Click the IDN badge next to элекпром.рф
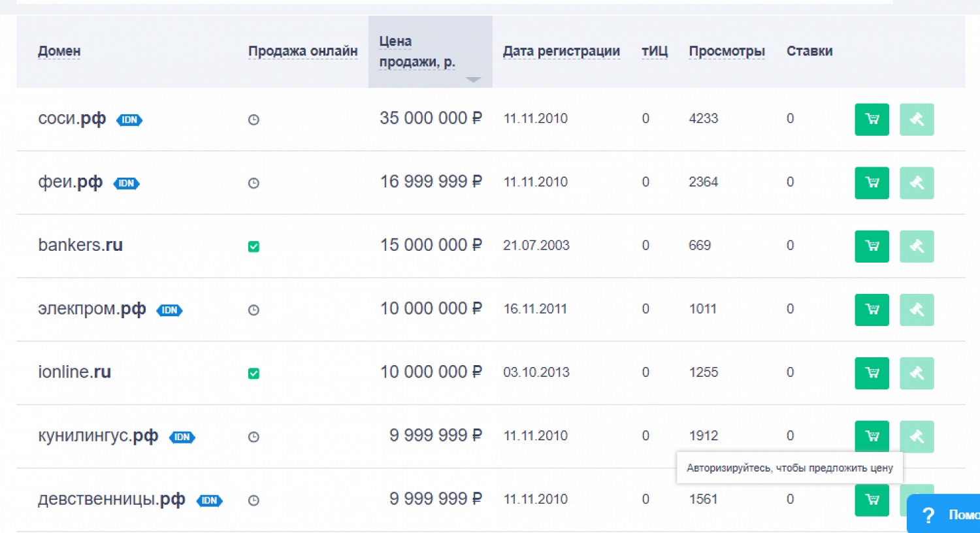980x533 pixels. pyautogui.click(x=170, y=310)
